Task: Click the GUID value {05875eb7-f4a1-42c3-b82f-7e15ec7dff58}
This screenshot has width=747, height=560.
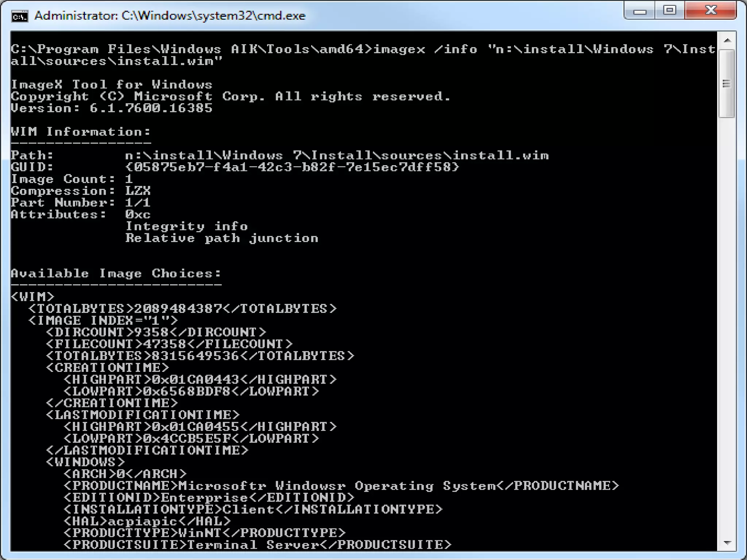Action: click(x=292, y=167)
